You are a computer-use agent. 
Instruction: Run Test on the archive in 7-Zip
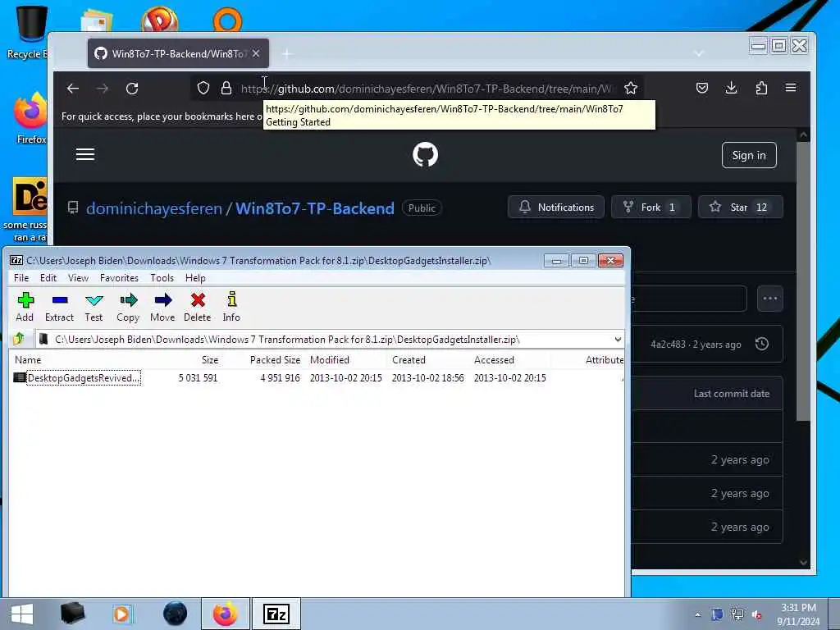click(x=94, y=307)
